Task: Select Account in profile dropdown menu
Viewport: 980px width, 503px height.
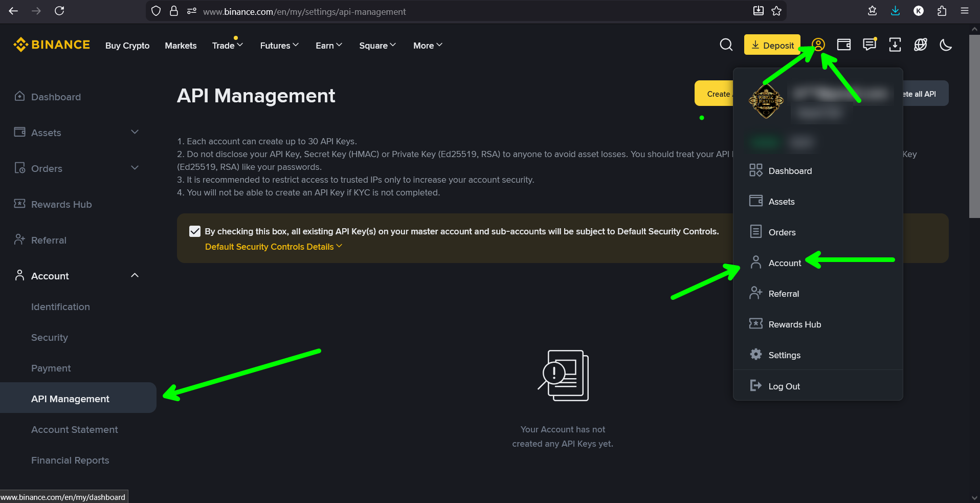Action: coord(818,263)
